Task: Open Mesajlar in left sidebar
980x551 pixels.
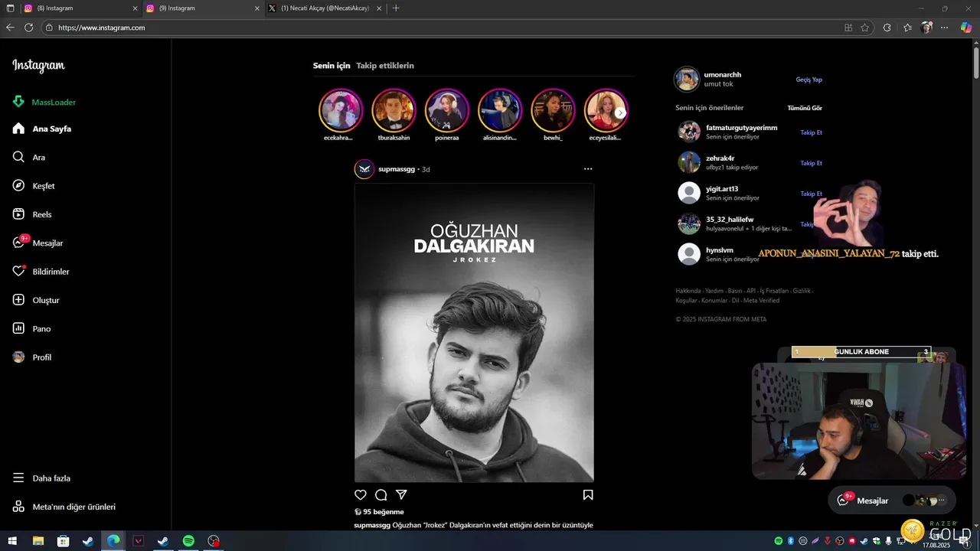Action: coord(38,243)
